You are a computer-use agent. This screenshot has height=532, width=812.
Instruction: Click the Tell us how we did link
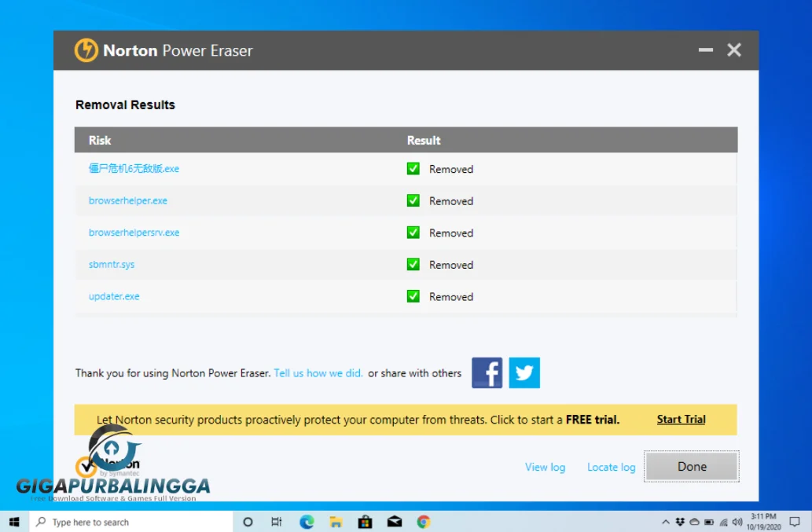click(x=318, y=373)
